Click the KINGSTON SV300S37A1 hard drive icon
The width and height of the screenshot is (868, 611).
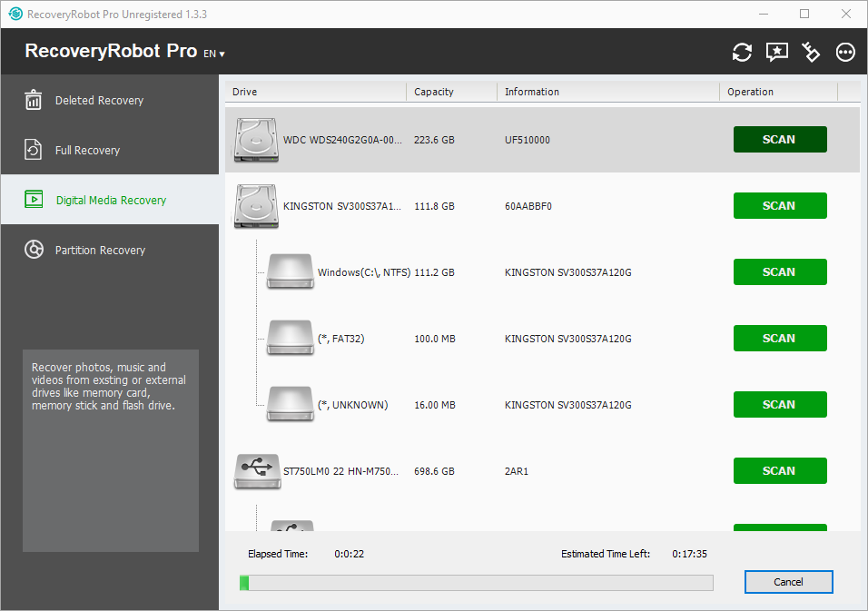pos(256,206)
